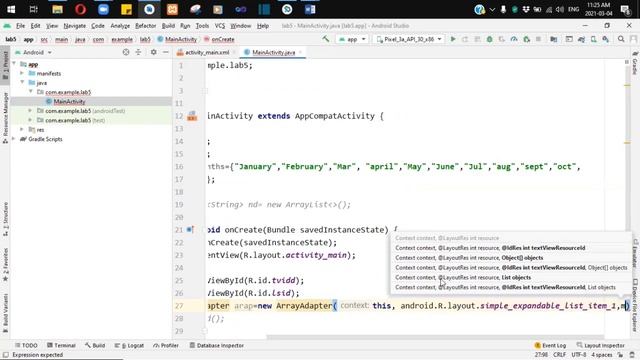Click the green Run app button
640x360 pixels.
pyautogui.click(x=453, y=39)
